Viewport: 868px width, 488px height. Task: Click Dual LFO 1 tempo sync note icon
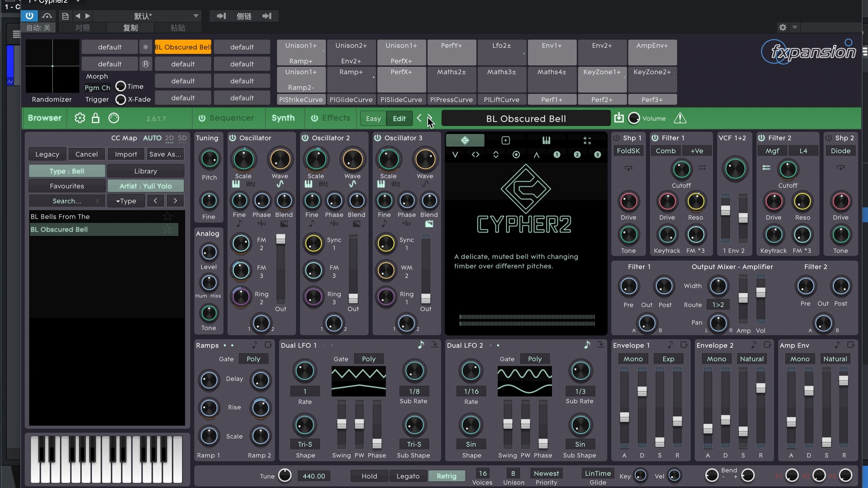[421, 345]
